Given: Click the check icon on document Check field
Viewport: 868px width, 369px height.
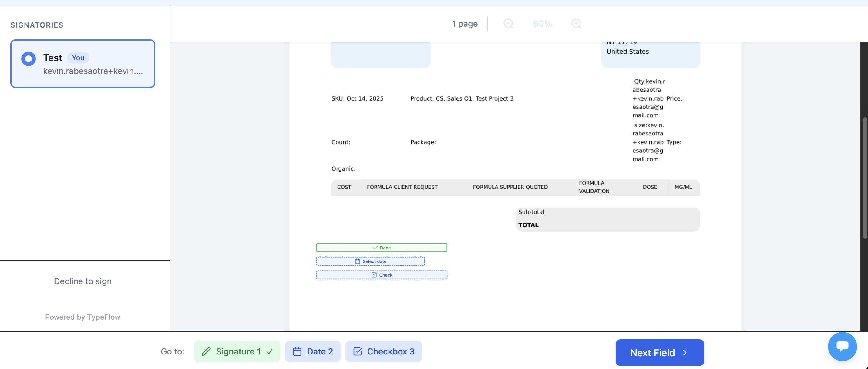Looking at the screenshot, I should click(x=374, y=275).
